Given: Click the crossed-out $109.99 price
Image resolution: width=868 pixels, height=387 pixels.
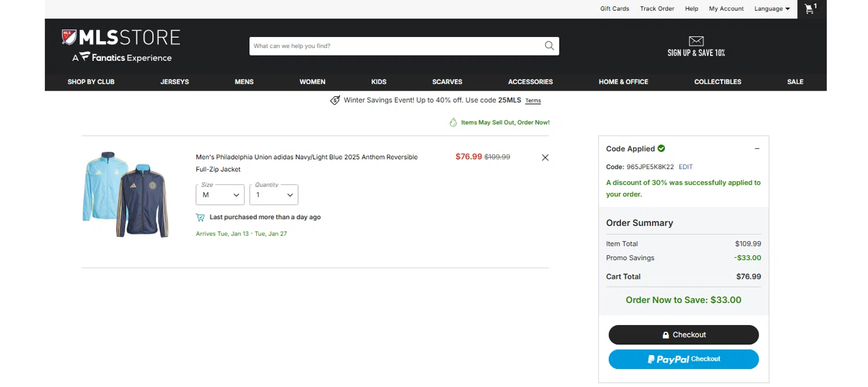Looking at the screenshot, I should click(x=497, y=157).
